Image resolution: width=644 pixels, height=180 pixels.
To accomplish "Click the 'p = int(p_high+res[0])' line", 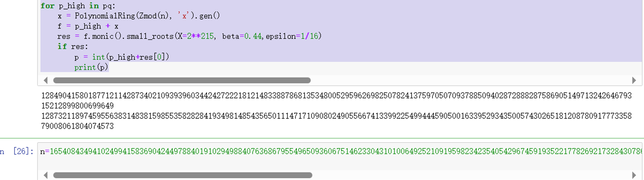I will (x=121, y=57).
